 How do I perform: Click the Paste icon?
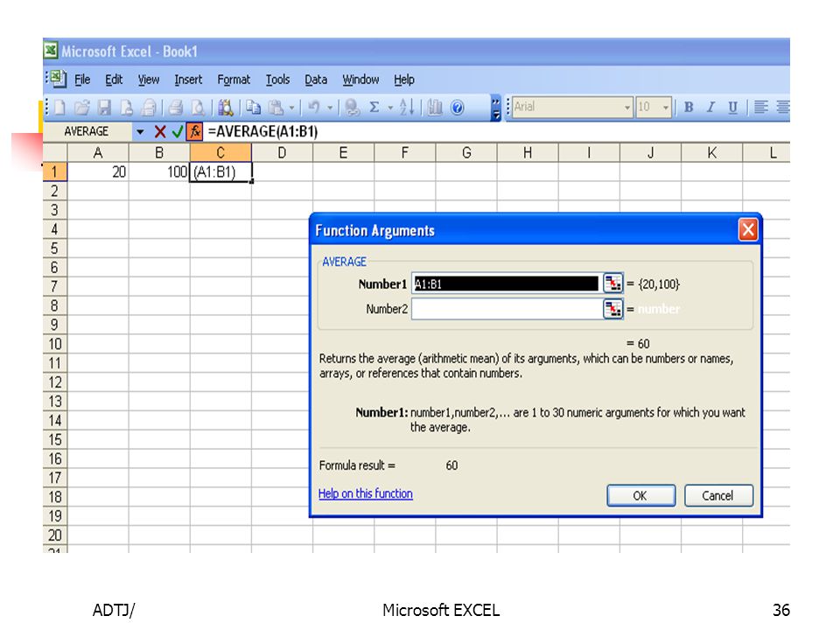click(276, 108)
